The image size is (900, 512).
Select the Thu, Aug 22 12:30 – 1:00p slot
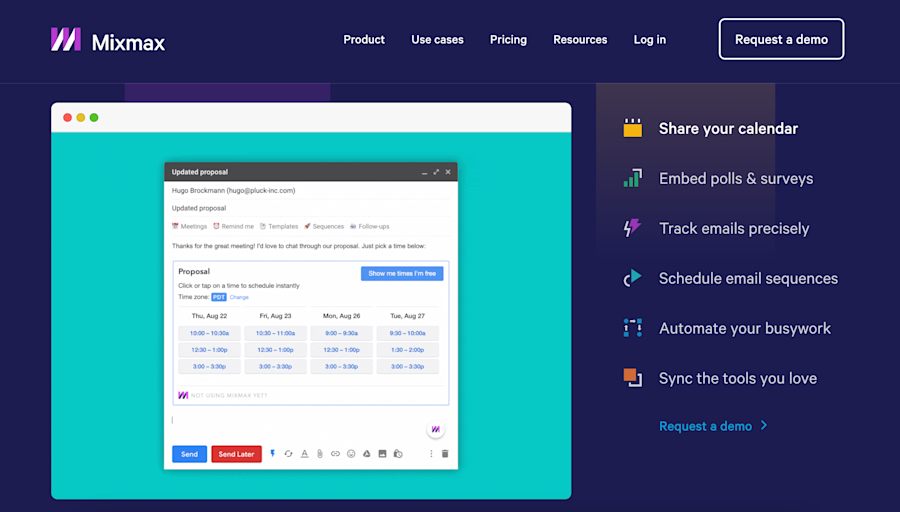[x=210, y=350]
